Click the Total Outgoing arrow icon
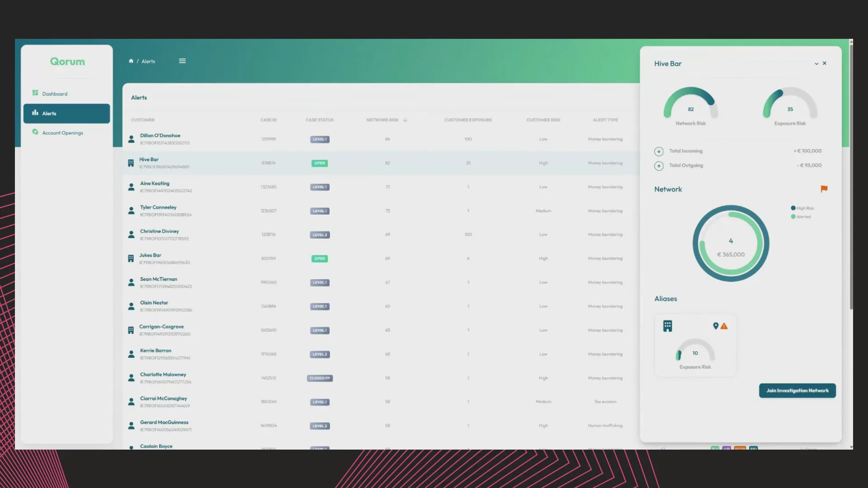Viewport: 868px width, 488px height. tap(659, 166)
